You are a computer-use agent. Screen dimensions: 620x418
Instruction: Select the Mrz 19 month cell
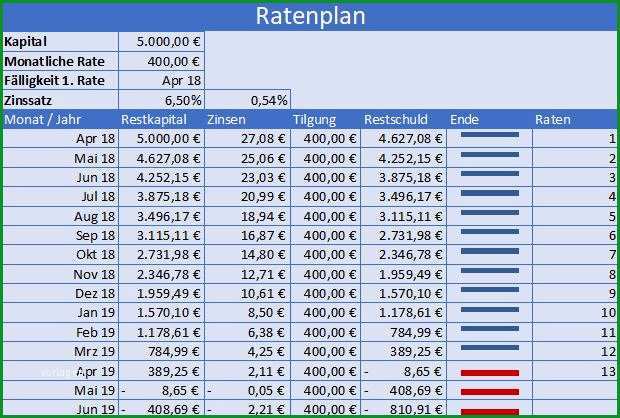(60, 352)
